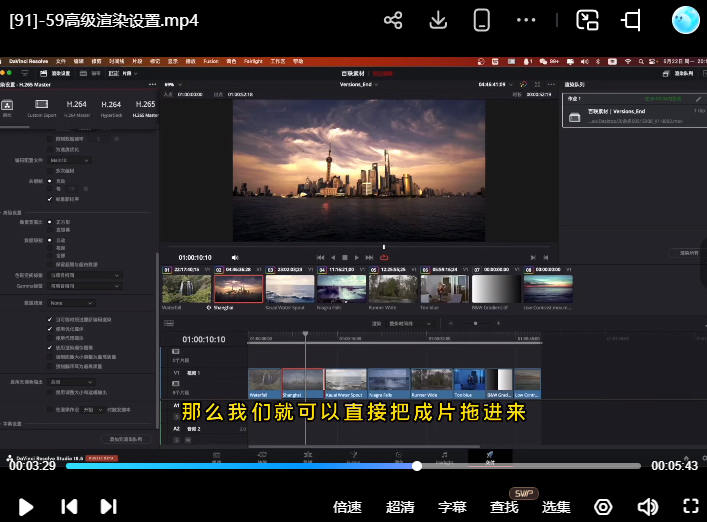
Task: Open the 倍速 playback speed menu
Action: point(347,507)
